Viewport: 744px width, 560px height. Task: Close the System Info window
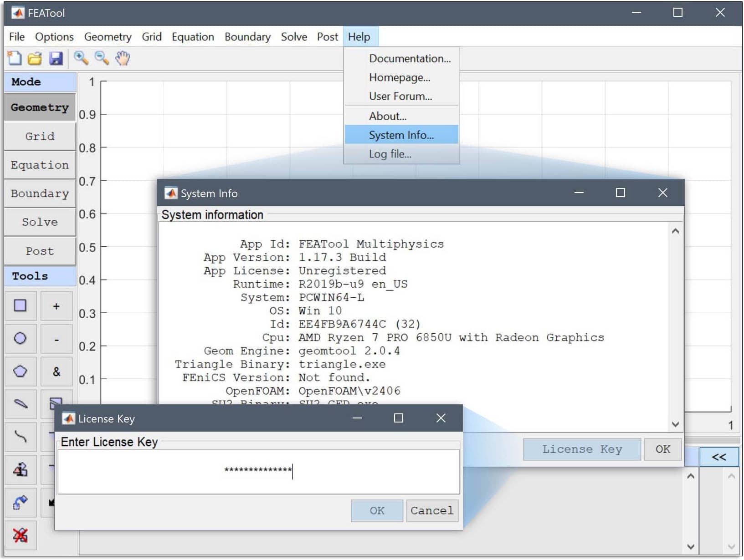coord(663,193)
